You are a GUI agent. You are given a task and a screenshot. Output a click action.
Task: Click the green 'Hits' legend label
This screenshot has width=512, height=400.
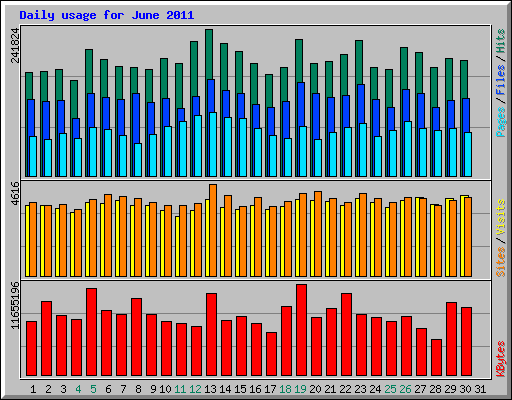[x=501, y=41]
